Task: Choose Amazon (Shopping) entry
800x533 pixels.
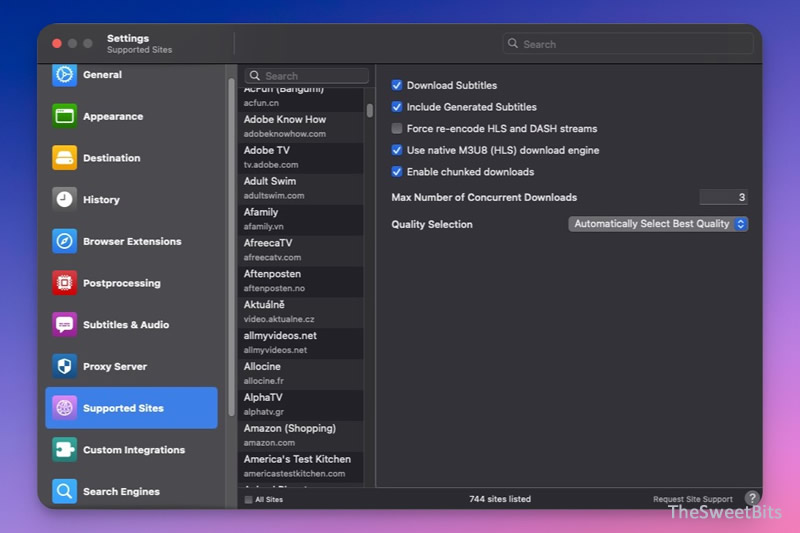Action: [301, 435]
